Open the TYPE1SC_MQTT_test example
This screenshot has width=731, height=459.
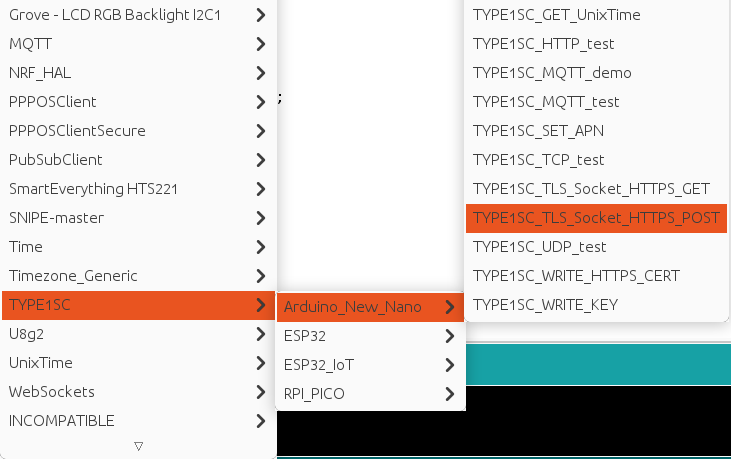(596, 102)
